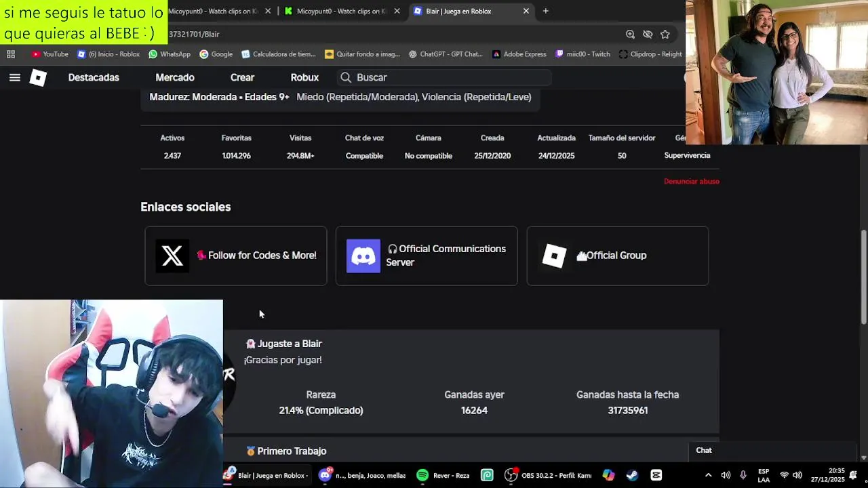Image resolution: width=868 pixels, height=488 pixels.
Task: Go to Mercado in Roblox navigation
Action: pos(175,77)
